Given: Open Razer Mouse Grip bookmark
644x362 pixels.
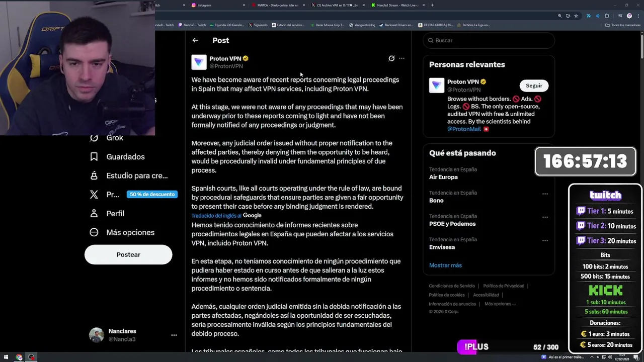Looking at the screenshot, I should tap(328, 25).
